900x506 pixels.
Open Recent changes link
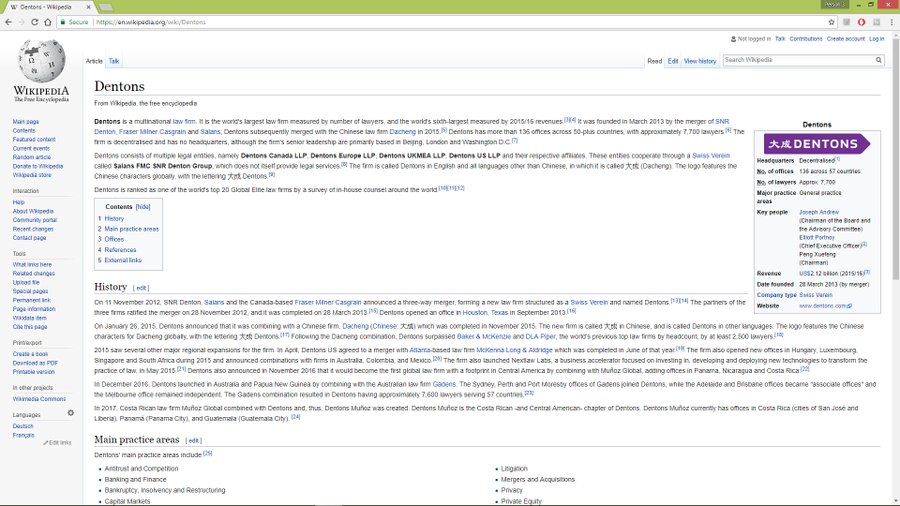pos(33,229)
